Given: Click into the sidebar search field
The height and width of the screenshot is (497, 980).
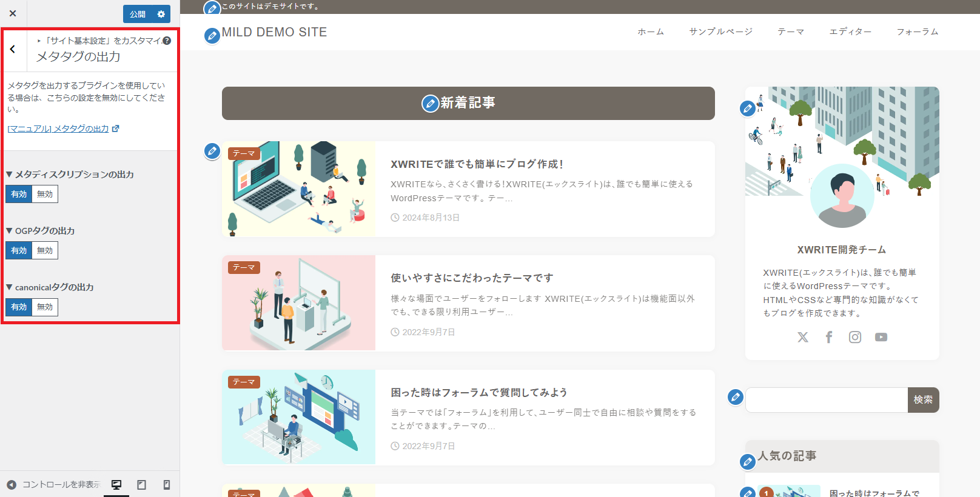Looking at the screenshot, I should pos(827,400).
